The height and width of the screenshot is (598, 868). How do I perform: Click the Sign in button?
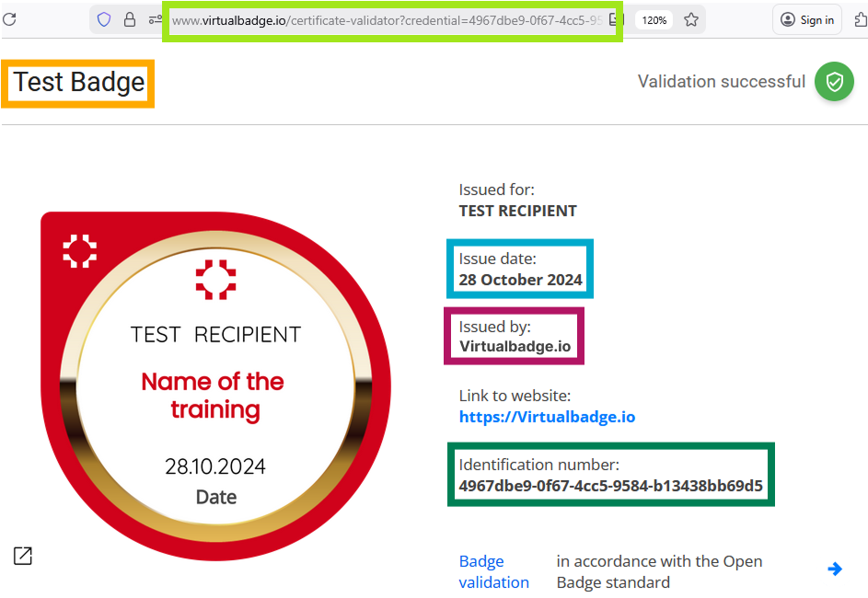click(x=807, y=20)
